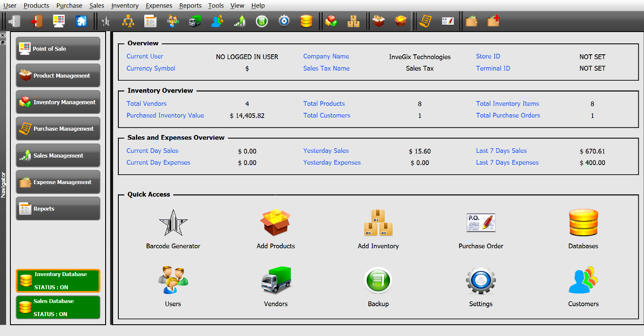Viewport: 644px width, 336px height.
Task: Click the green truck icon in toolbar
Action: [x=195, y=21]
